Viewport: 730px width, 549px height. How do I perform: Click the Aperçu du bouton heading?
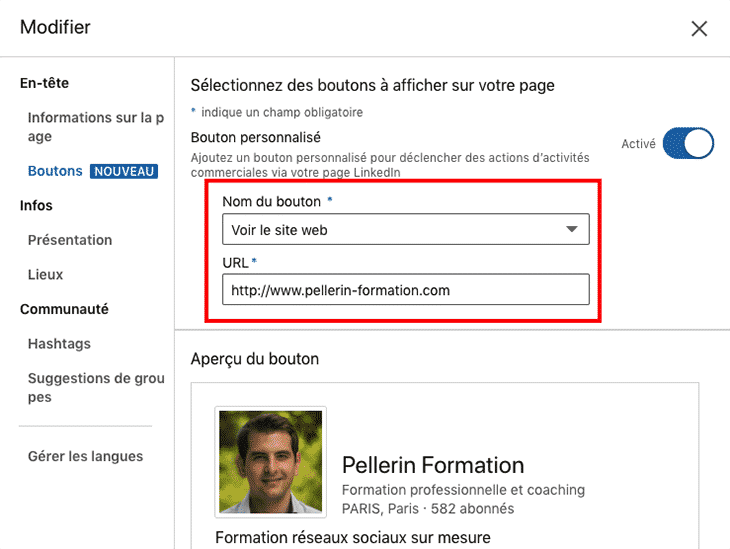pyautogui.click(x=255, y=359)
